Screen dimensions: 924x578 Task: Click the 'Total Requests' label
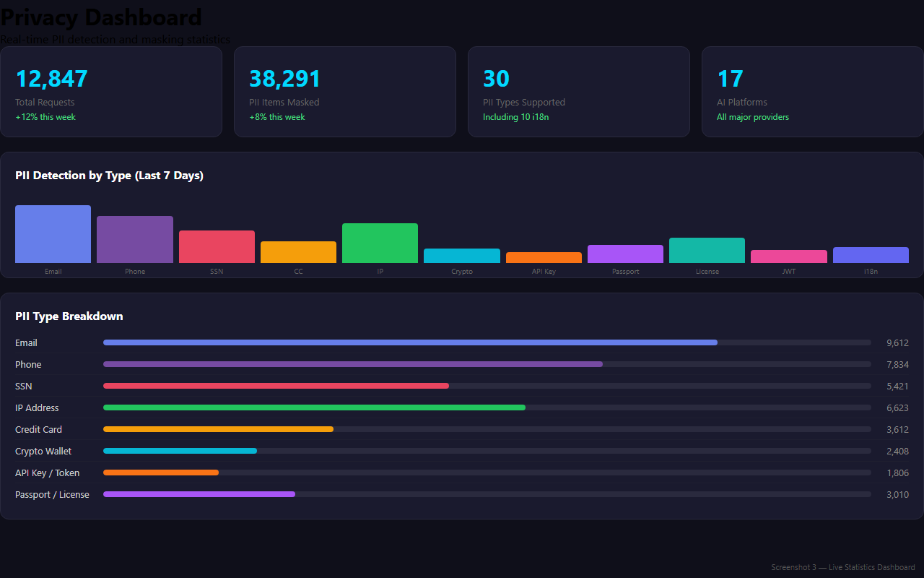point(45,103)
